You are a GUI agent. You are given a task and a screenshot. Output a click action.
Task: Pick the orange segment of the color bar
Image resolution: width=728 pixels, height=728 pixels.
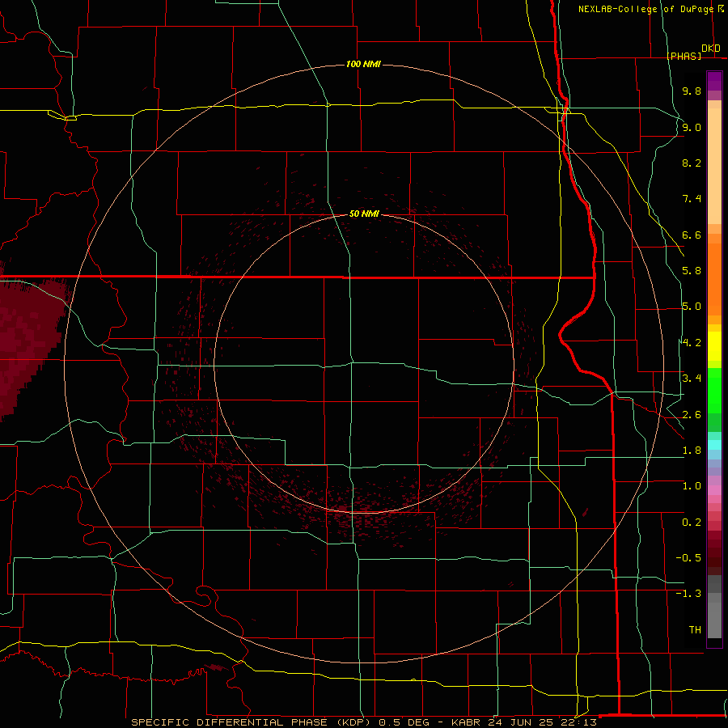tap(714, 279)
